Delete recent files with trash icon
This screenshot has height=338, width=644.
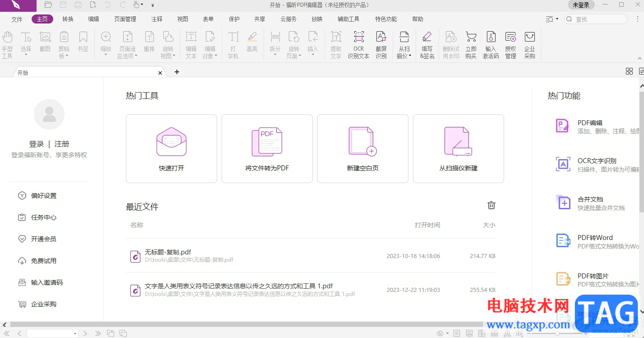pyautogui.click(x=491, y=205)
